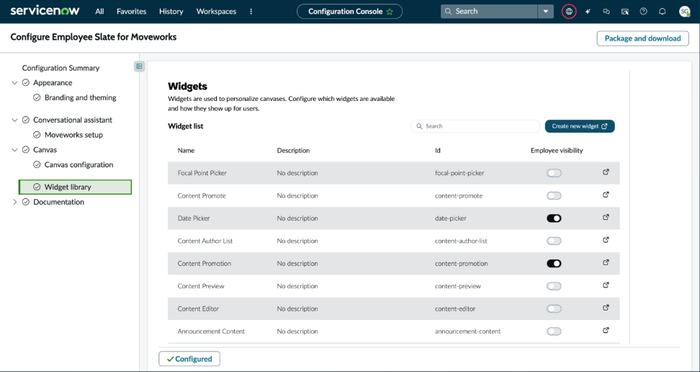Collapse the Conversational assistant section chevron
Viewport: 700px width, 372px height.
(15, 120)
